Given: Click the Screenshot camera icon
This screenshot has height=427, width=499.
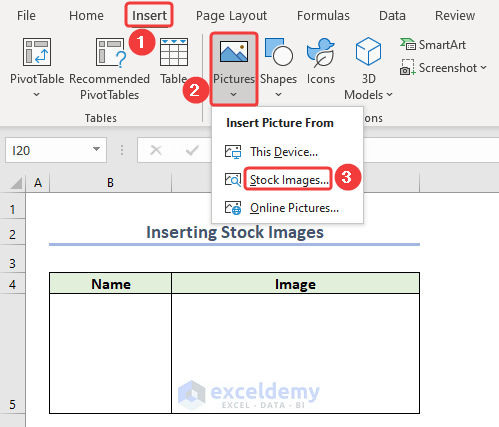Looking at the screenshot, I should pos(407,67).
